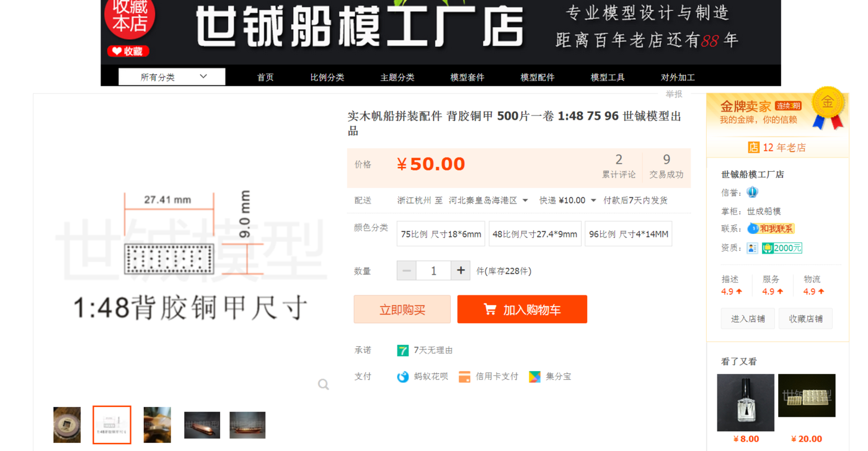Click the 立即购买 button

click(x=402, y=310)
